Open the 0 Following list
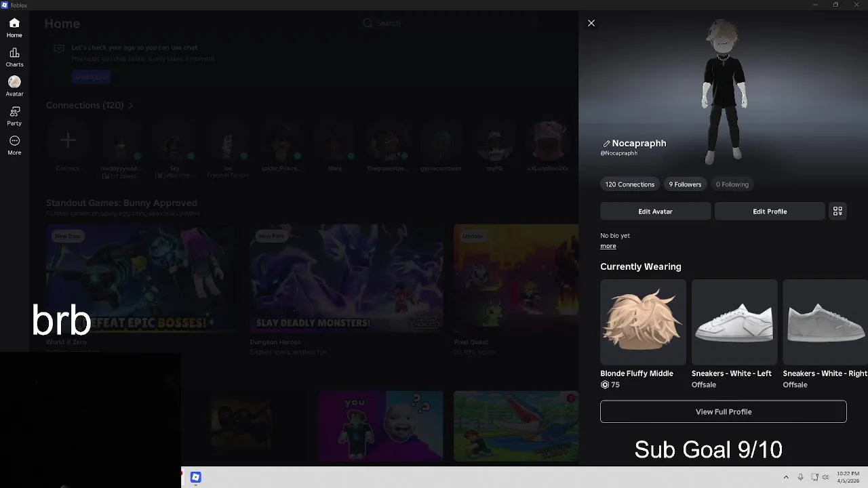868x488 pixels. 732,184
